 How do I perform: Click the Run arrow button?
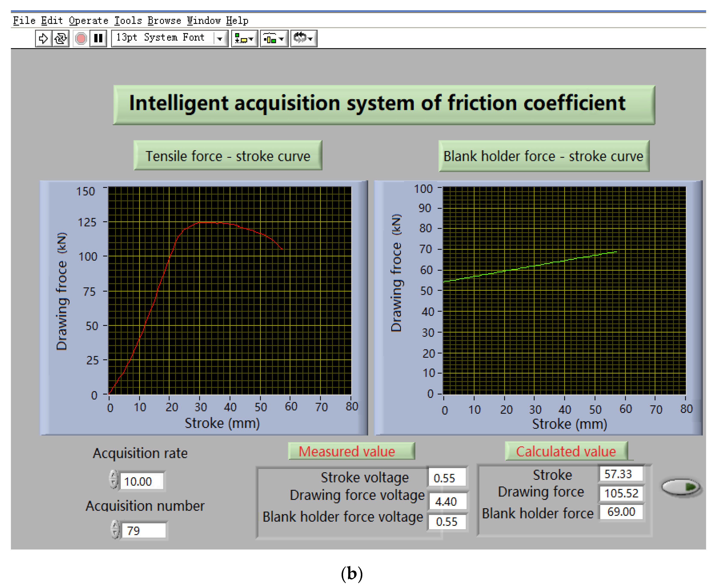point(43,38)
